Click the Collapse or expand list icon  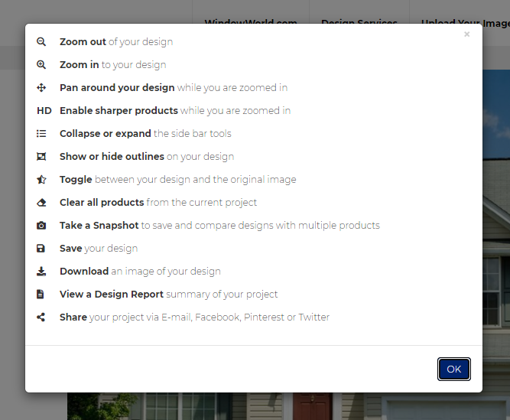click(x=41, y=134)
